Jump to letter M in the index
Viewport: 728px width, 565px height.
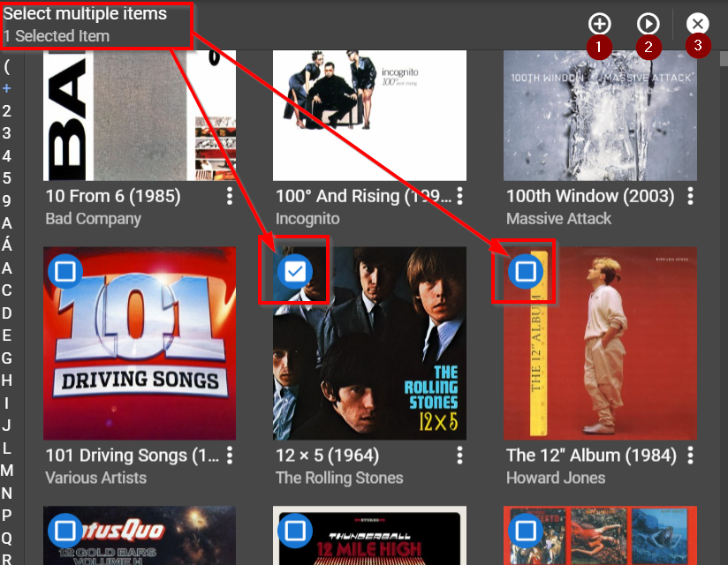(7, 470)
